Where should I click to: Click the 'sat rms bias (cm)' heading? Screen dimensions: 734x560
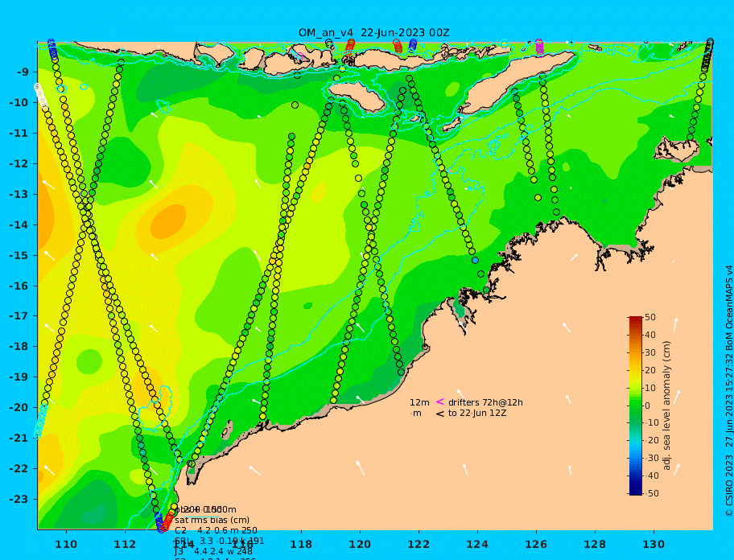[212, 520]
